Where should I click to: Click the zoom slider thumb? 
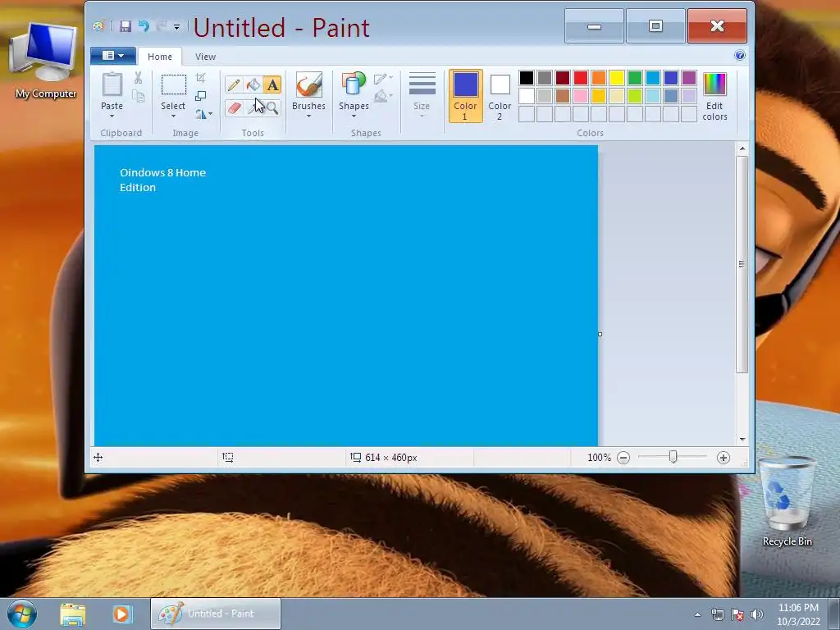[673, 456]
